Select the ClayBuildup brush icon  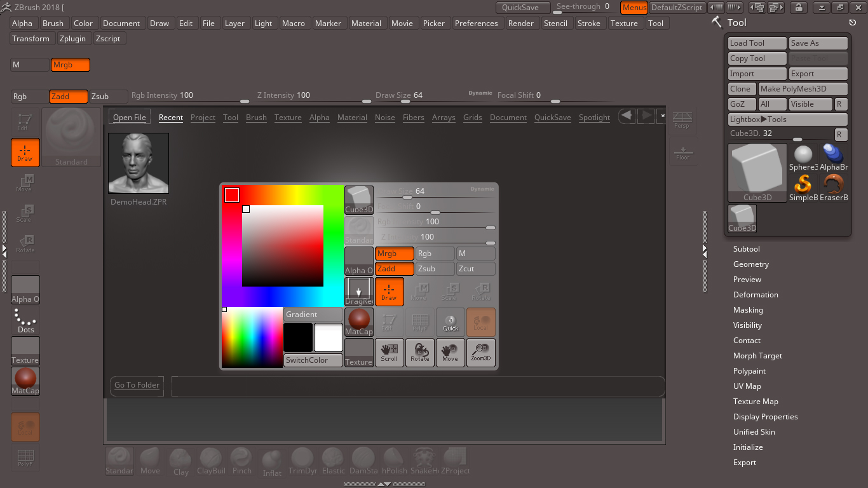point(211,461)
